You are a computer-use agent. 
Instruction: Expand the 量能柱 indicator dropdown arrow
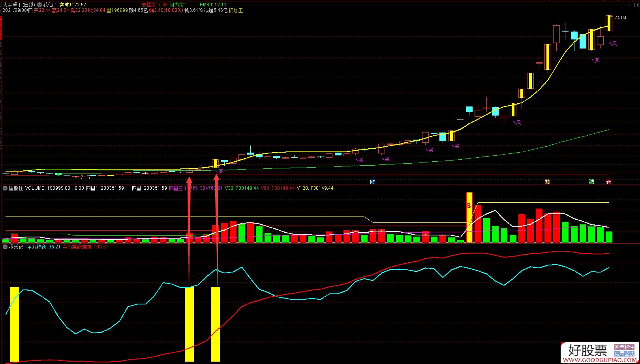point(5,189)
